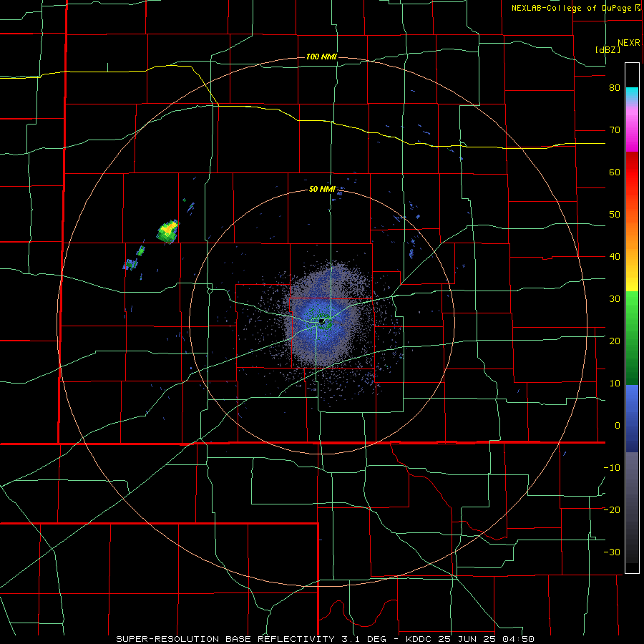
Task: Click the radar site at ring center
Action: tap(321, 321)
